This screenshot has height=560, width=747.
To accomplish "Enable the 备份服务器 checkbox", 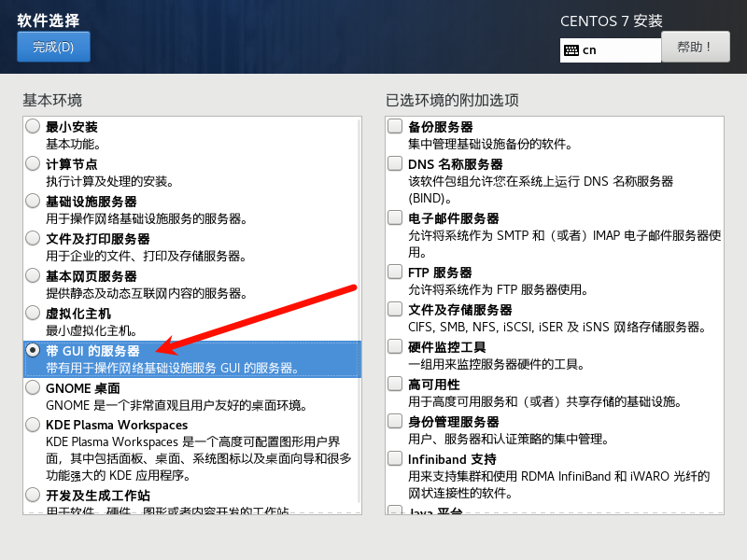I will point(395,126).
